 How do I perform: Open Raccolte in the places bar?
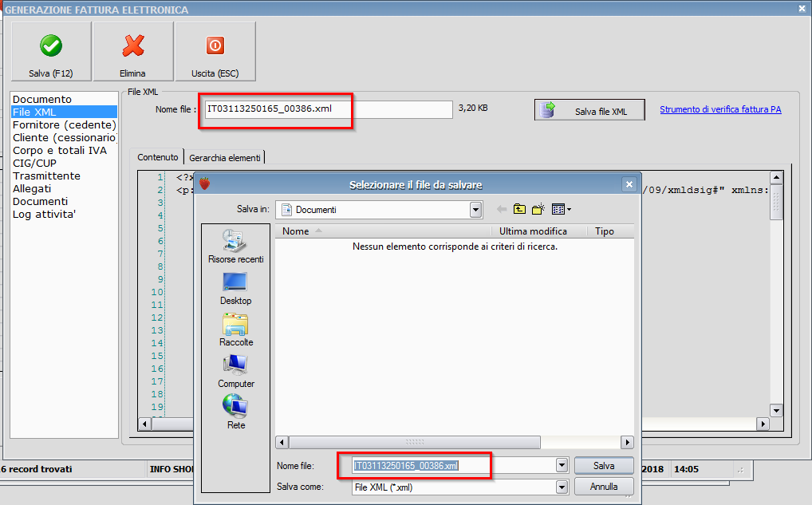235,330
